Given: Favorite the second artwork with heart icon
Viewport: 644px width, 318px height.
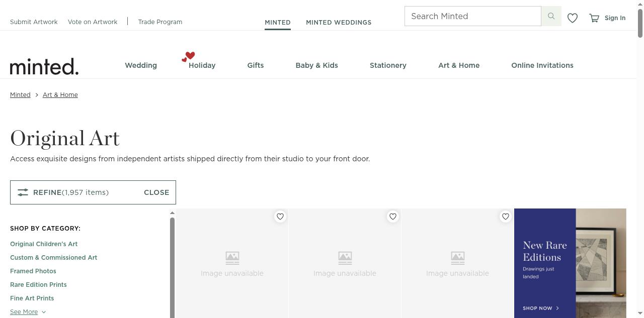Looking at the screenshot, I should pos(393,217).
